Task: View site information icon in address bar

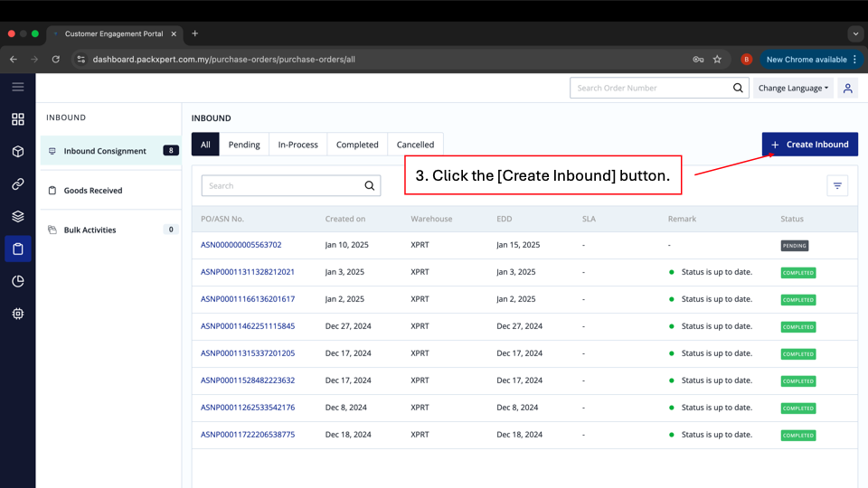Action: pyautogui.click(x=80, y=60)
